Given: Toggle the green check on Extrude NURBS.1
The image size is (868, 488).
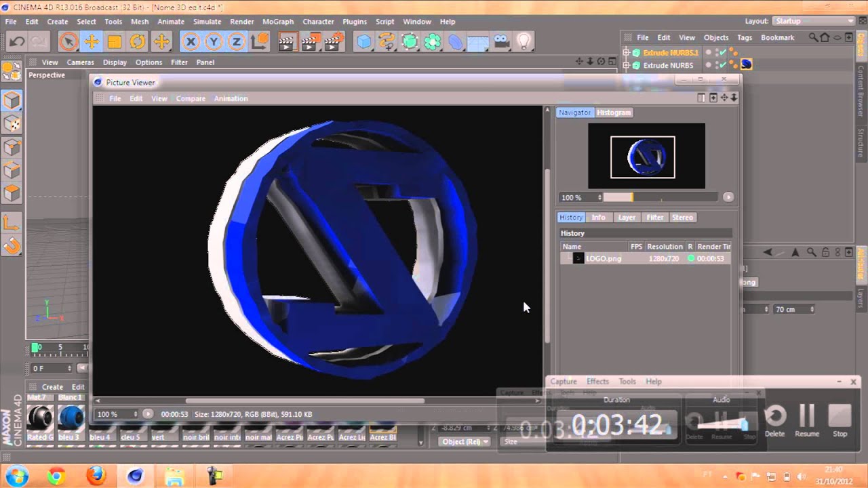Looking at the screenshot, I should coord(722,52).
